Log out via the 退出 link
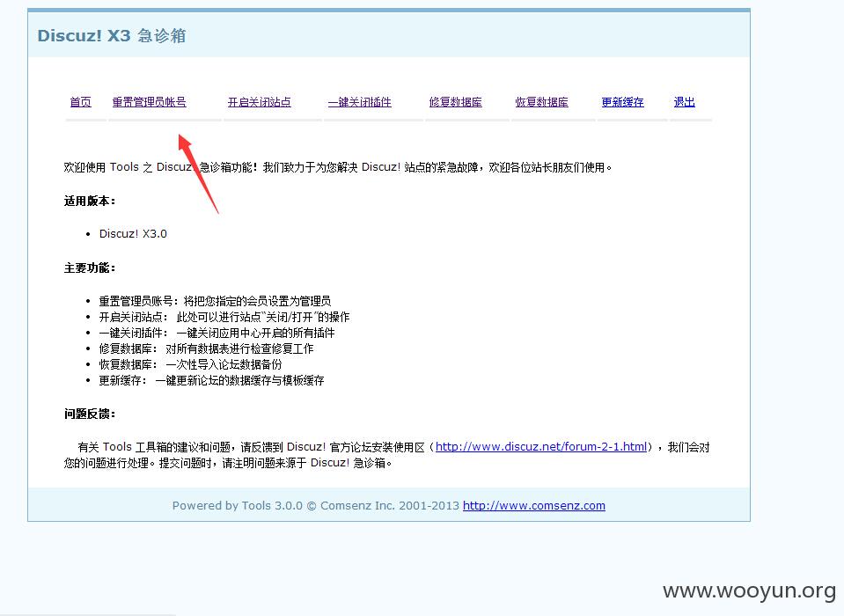The width and height of the screenshot is (844, 616). tap(685, 102)
